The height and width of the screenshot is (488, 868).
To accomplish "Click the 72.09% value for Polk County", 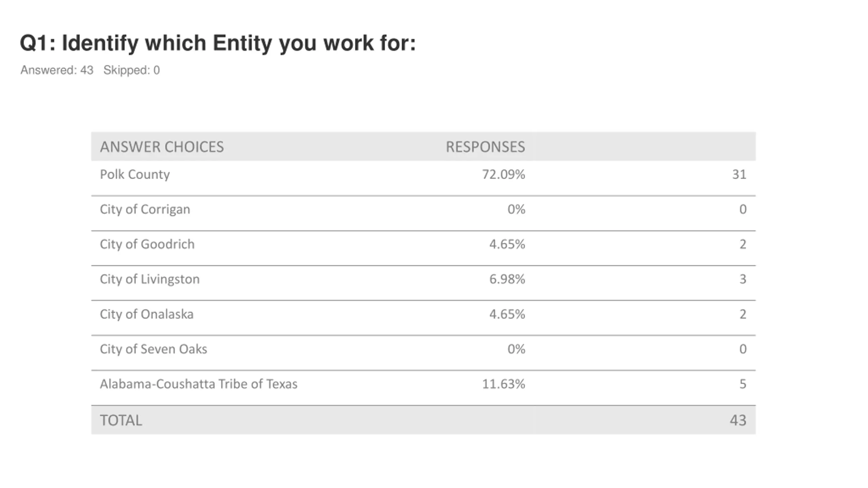I will tap(504, 175).
